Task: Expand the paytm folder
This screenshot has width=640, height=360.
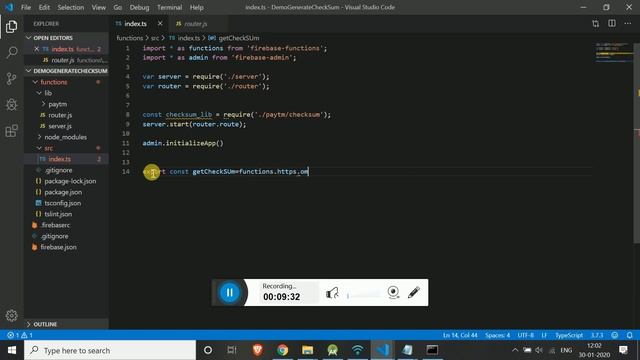Action: (58, 104)
